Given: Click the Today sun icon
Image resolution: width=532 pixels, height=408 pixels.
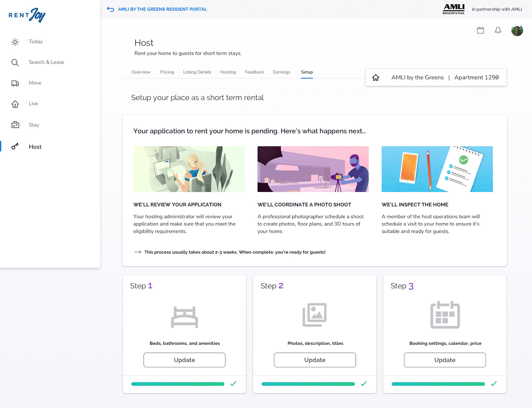Looking at the screenshot, I should point(15,42).
